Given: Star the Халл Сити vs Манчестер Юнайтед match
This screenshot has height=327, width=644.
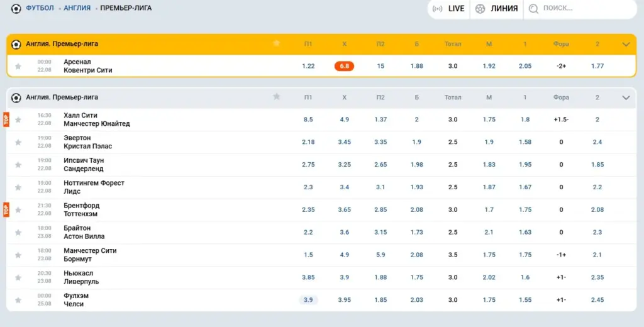Looking at the screenshot, I should [x=18, y=119].
